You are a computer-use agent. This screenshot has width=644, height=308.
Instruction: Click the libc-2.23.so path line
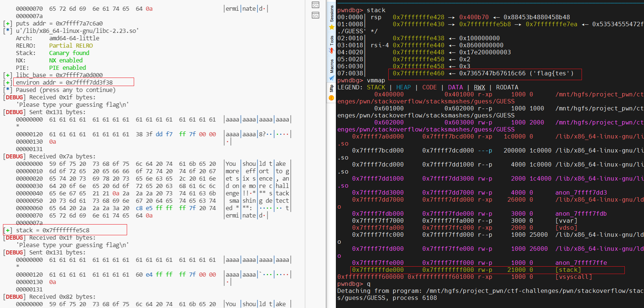point(77,31)
